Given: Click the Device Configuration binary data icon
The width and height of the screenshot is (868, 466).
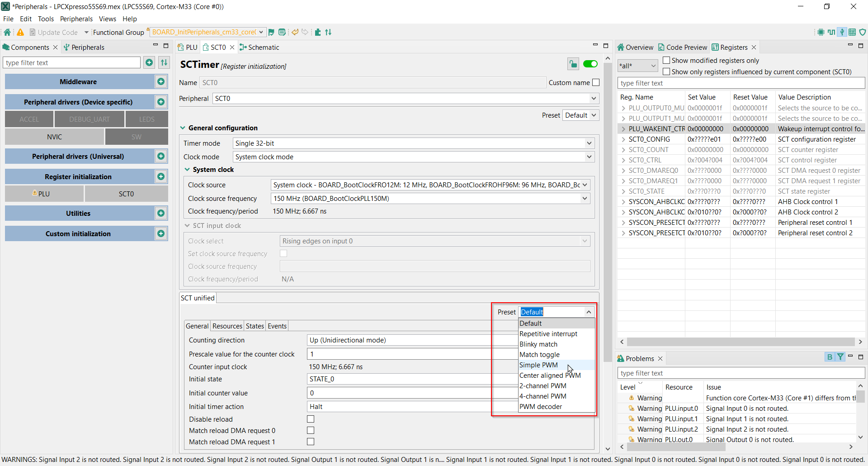Looking at the screenshot, I should point(852,32).
